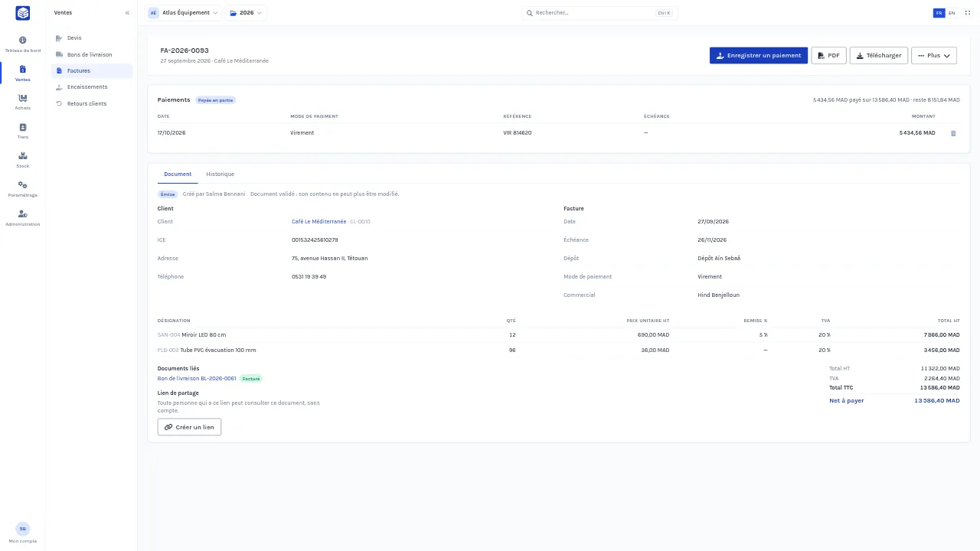Select the Document tab

(x=178, y=174)
